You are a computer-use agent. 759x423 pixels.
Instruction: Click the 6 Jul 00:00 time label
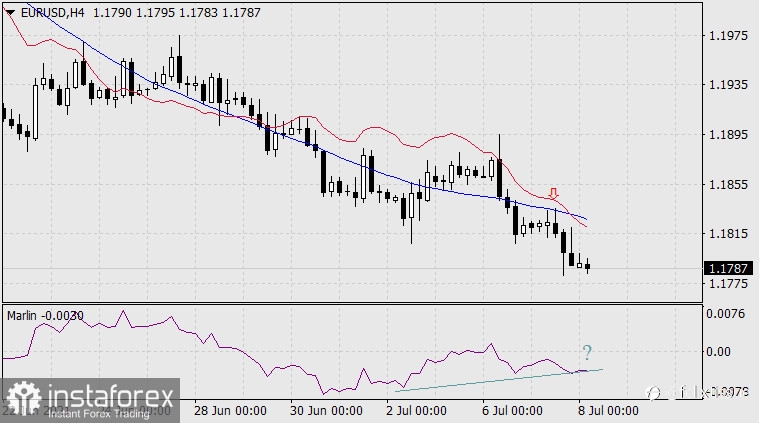tap(512, 411)
